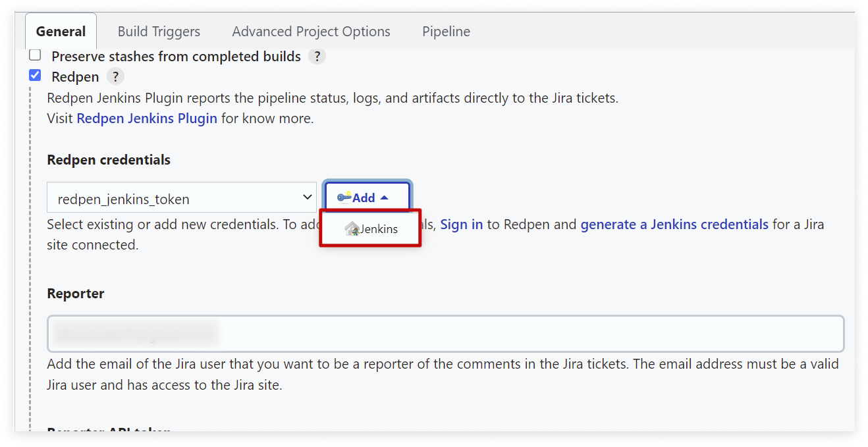Switch to the Build Triggers tab
Image resolution: width=868 pixels, height=447 pixels.
(159, 31)
